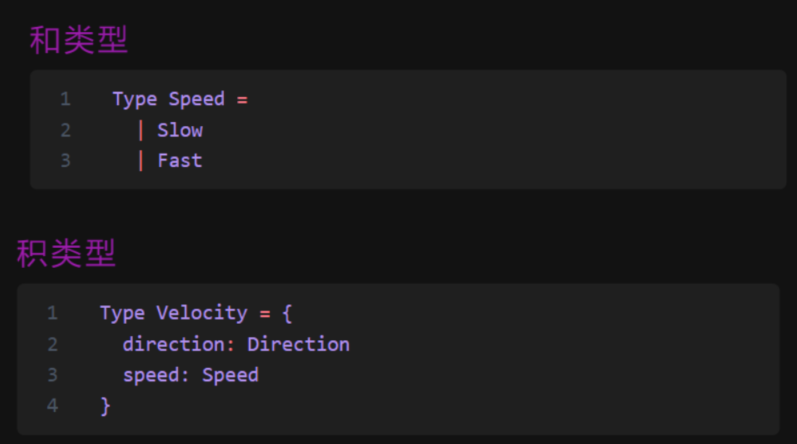
Task: Click the 'Type' keyword in Speed definition
Action: pos(135,100)
